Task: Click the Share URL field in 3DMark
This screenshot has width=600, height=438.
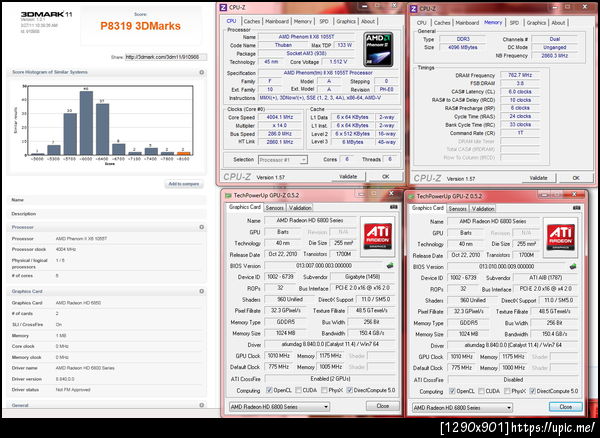Action: pyautogui.click(x=166, y=57)
